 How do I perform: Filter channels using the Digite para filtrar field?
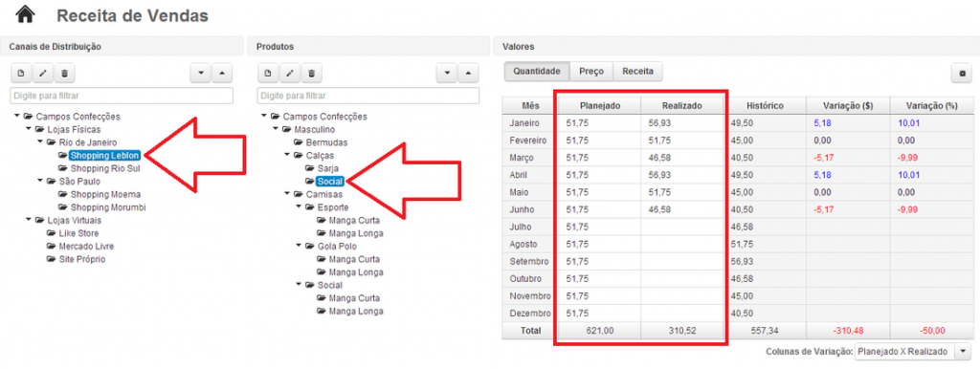pos(122,96)
